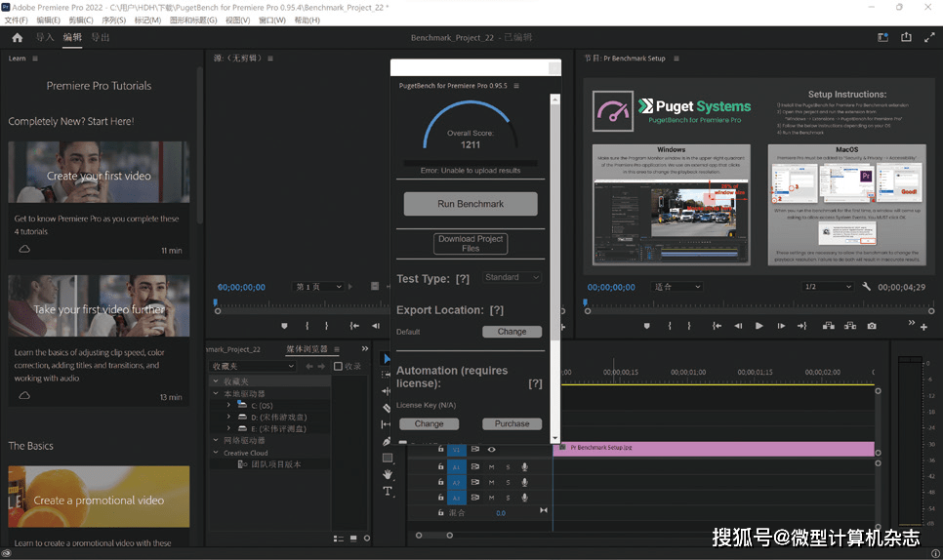Mark Out point in Program Monitor
The image size is (943, 560).
pyautogui.click(x=689, y=326)
